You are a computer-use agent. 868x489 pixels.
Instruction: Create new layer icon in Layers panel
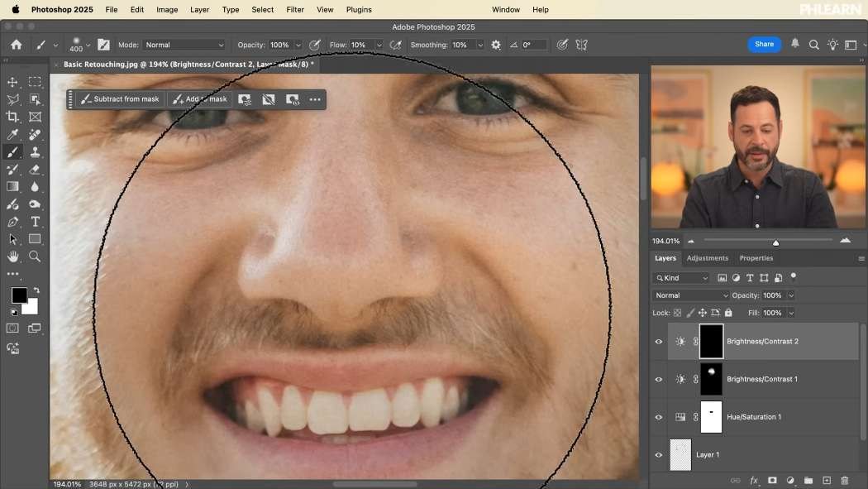click(x=827, y=481)
